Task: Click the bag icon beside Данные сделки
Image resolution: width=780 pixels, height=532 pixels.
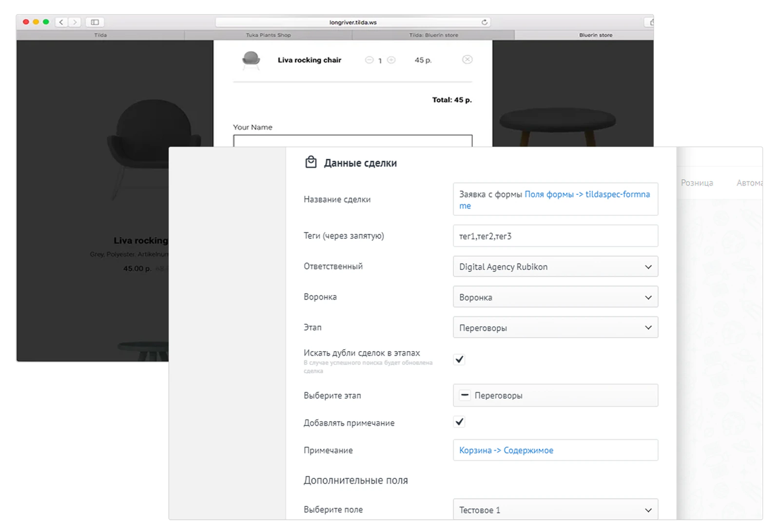Action: (x=311, y=162)
